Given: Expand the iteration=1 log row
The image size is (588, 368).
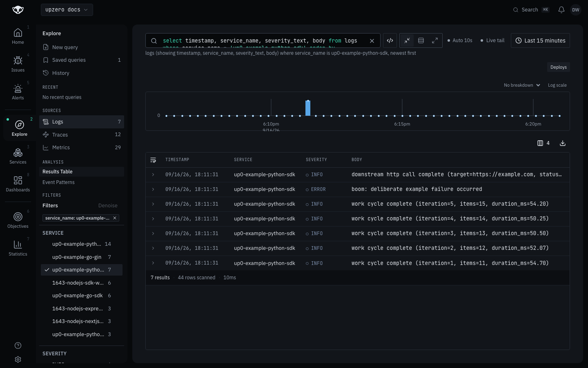Looking at the screenshot, I should (x=153, y=263).
